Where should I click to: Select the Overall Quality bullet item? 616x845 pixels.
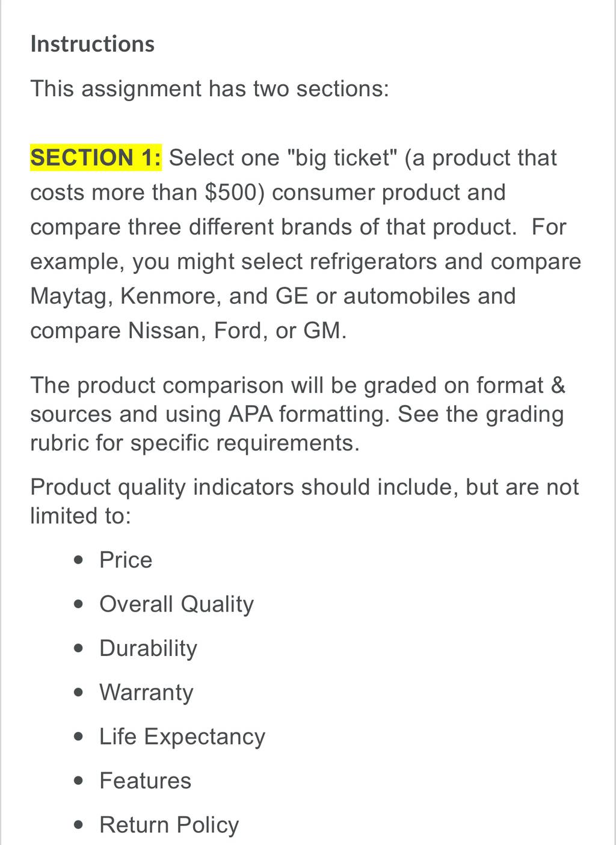pyautogui.click(x=176, y=604)
